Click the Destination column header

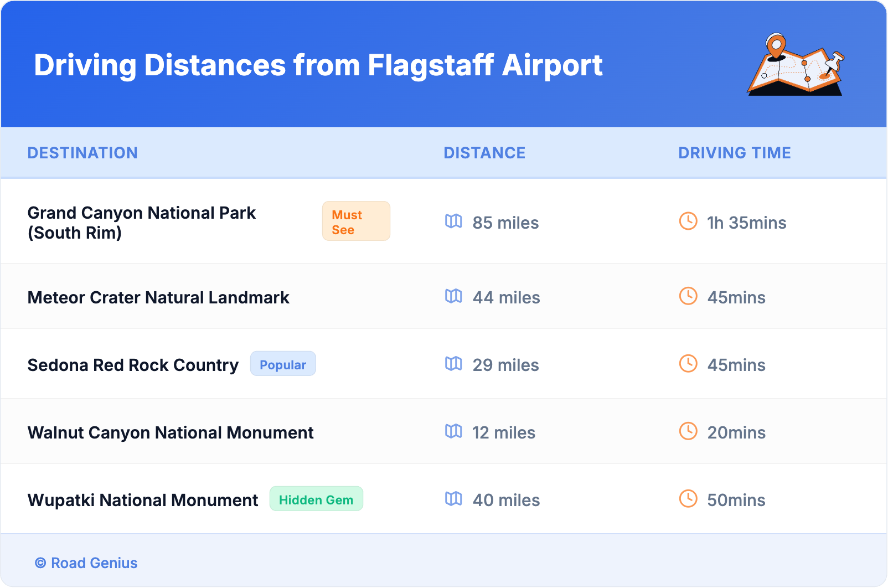pos(82,153)
